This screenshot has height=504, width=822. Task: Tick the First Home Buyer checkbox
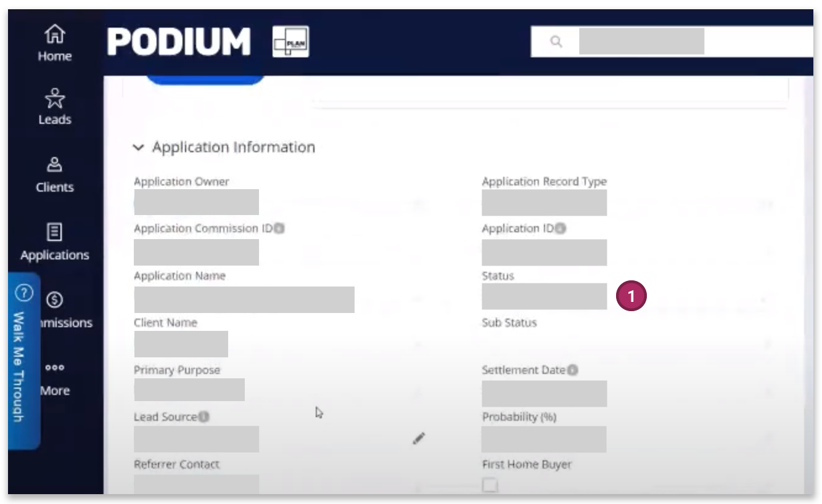tap(490, 486)
